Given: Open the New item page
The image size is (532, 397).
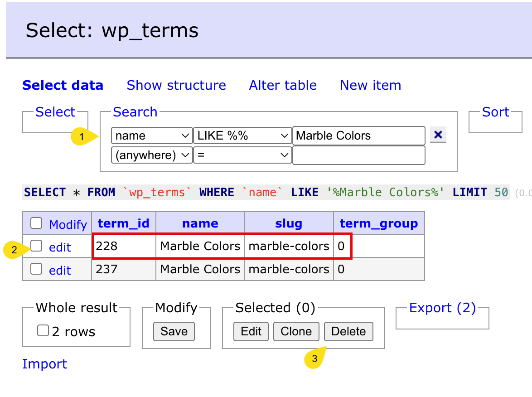Looking at the screenshot, I should point(370,85).
